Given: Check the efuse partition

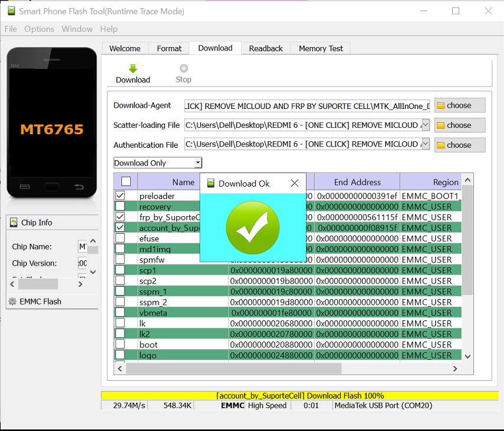Looking at the screenshot, I should tap(120, 238).
